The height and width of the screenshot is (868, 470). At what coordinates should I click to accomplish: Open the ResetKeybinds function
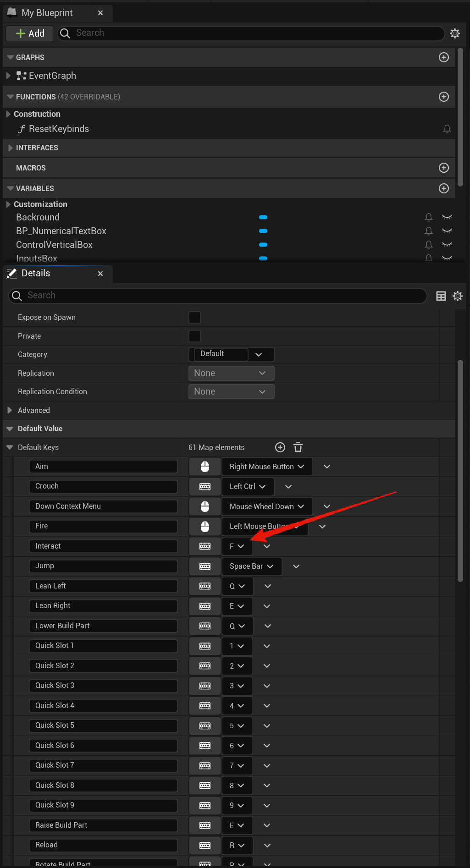point(59,129)
